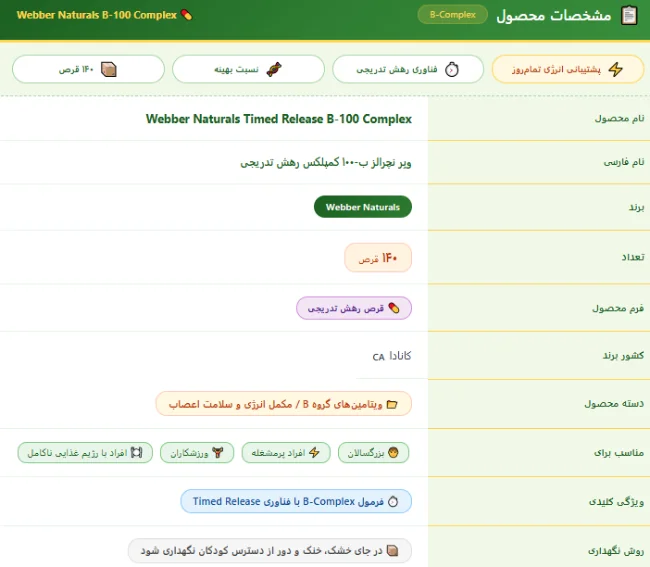Select the فناوری رهش تدریجی feature chip

tap(408, 69)
